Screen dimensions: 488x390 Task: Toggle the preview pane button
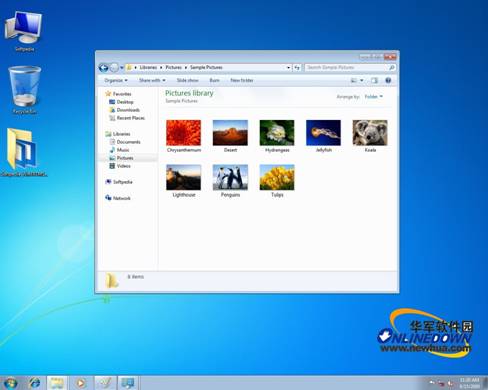[x=374, y=80]
